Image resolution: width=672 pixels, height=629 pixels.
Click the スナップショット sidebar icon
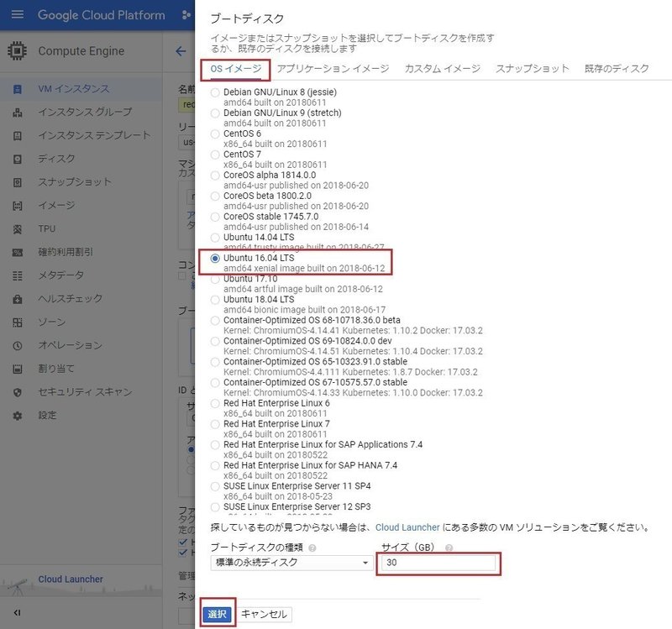click(x=18, y=182)
